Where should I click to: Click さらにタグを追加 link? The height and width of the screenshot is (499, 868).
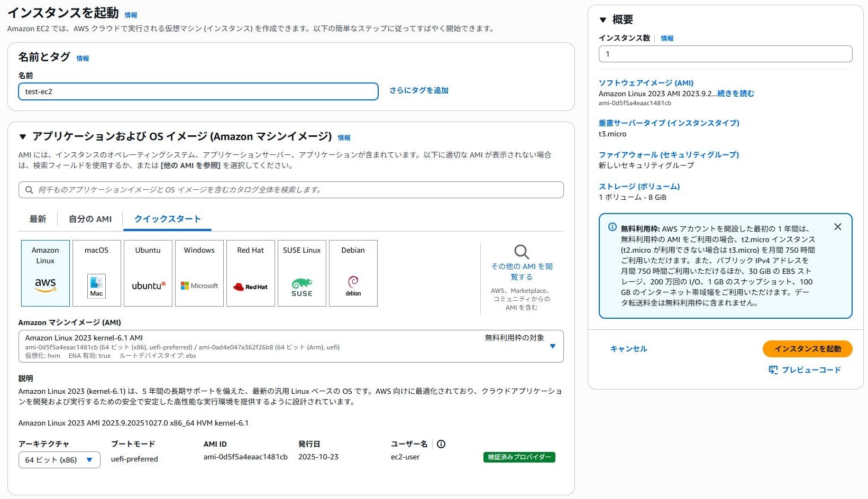click(x=419, y=90)
